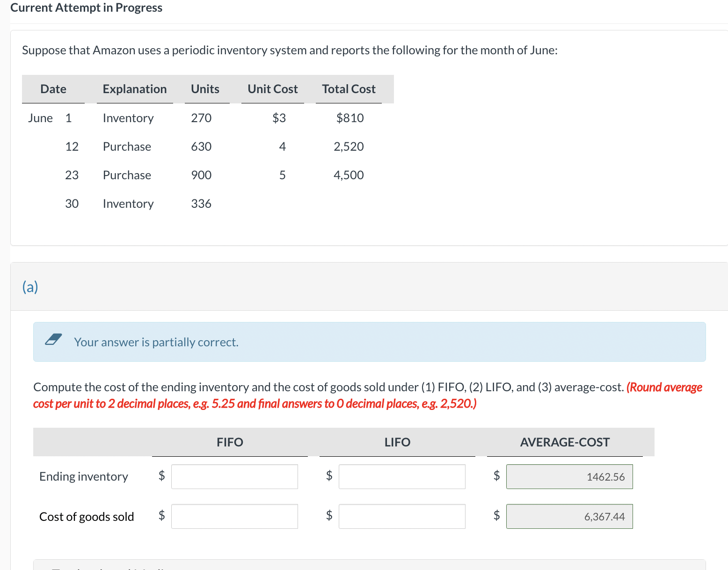
Task: Click the $3 unit cost cell
Action: (x=279, y=118)
